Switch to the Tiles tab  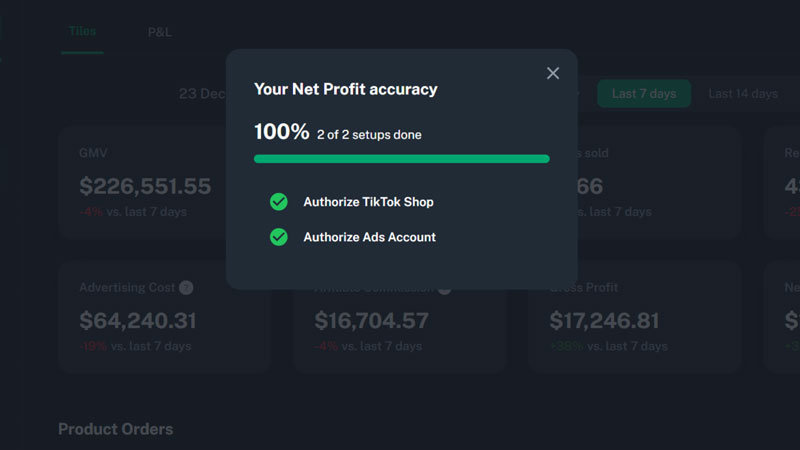point(82,32)
